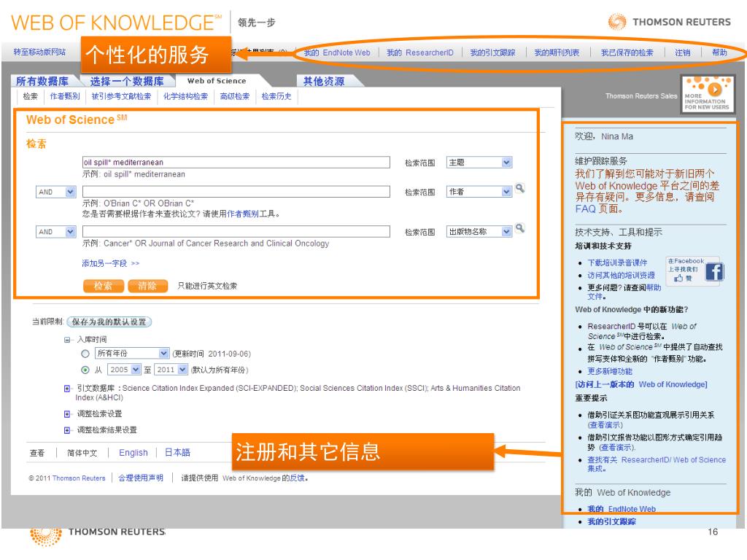Click sidebar 我的 EndNote Web link
This screenshot has height=560, width=747.
[x=622, y=509]
